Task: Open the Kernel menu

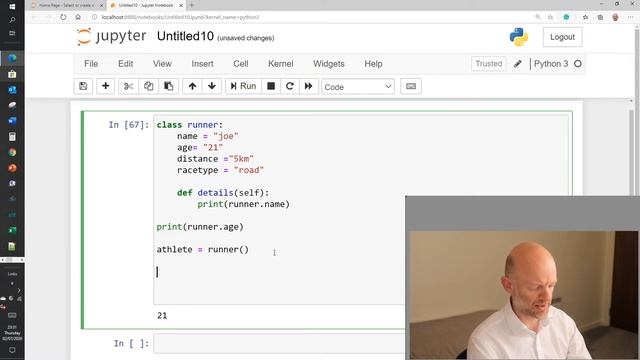Action: coord(280,64)
